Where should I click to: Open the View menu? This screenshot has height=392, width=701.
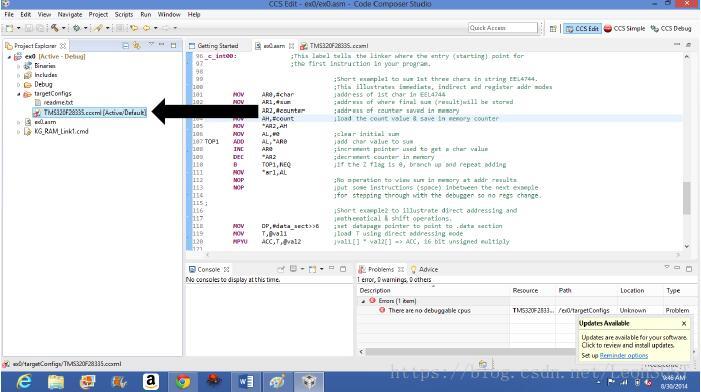(44, 14)
